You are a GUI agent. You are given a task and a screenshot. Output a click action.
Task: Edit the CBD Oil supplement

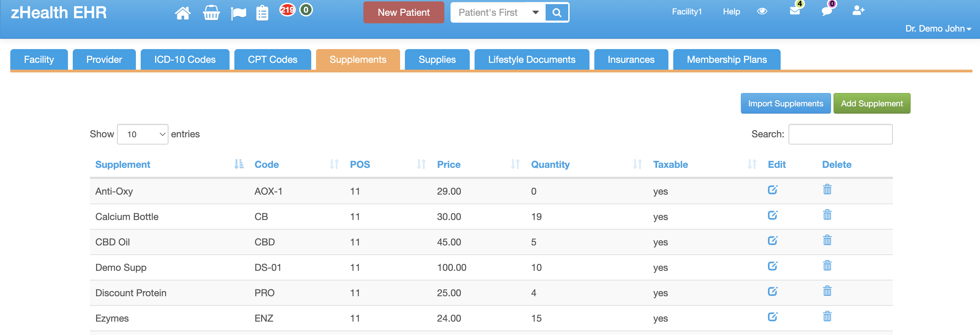(772, 241)
